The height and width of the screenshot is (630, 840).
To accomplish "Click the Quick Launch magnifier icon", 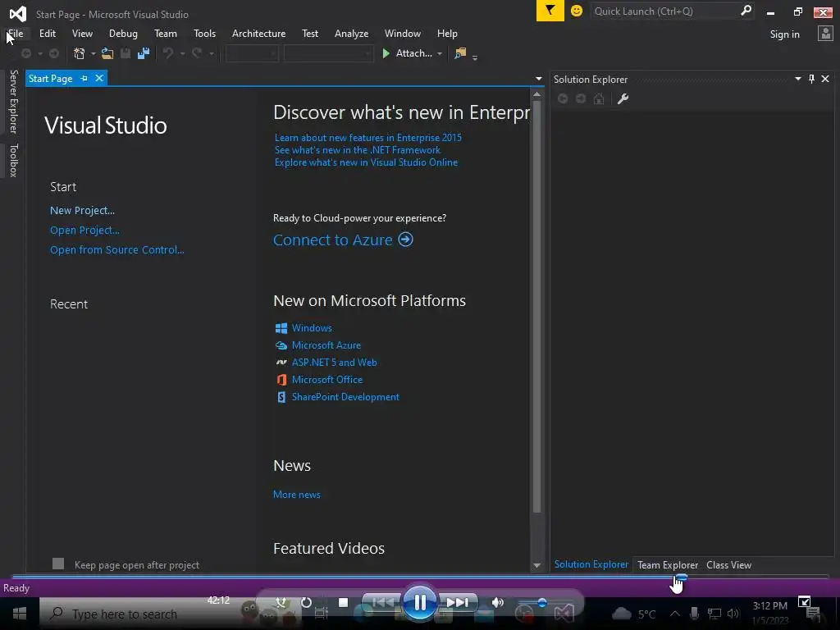I will (745, 11).
